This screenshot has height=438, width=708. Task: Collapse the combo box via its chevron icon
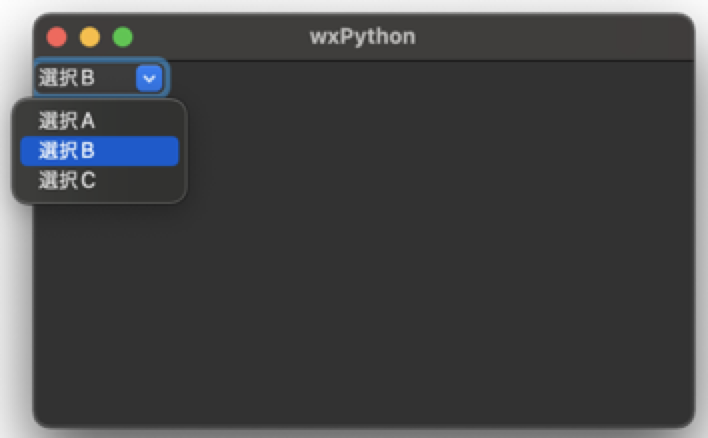[x=149, y=78]
